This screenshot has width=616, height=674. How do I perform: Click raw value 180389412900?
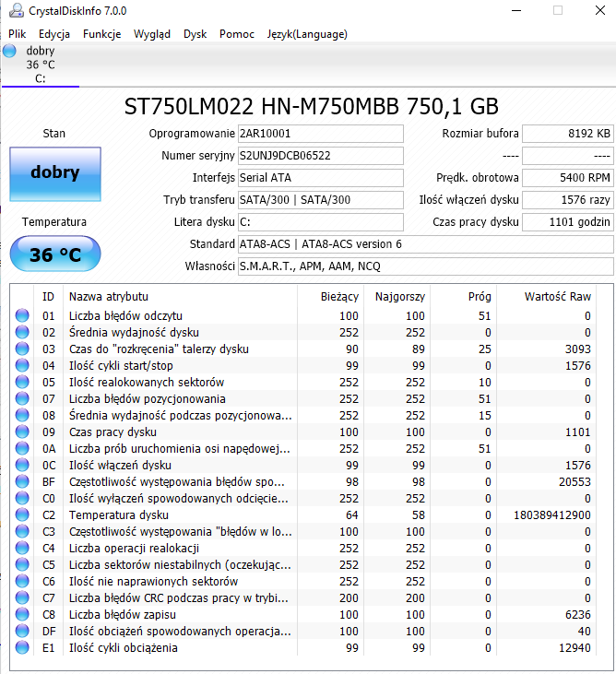[x=552, y=515]
